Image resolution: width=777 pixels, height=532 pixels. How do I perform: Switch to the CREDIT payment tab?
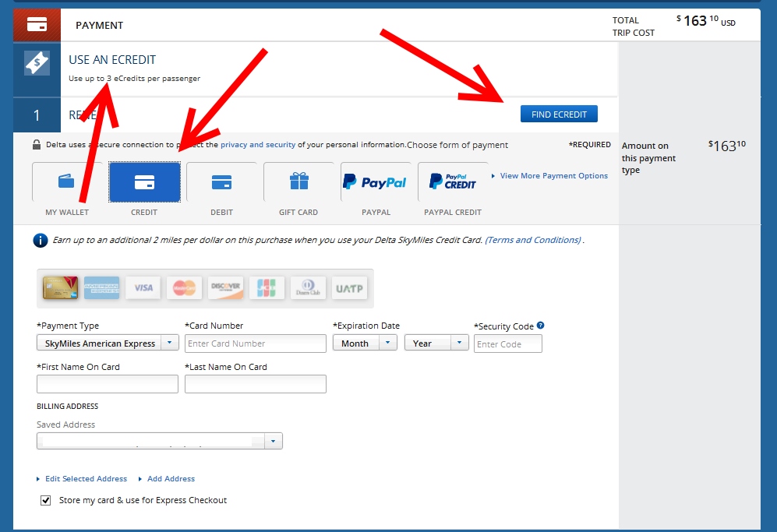143,182
